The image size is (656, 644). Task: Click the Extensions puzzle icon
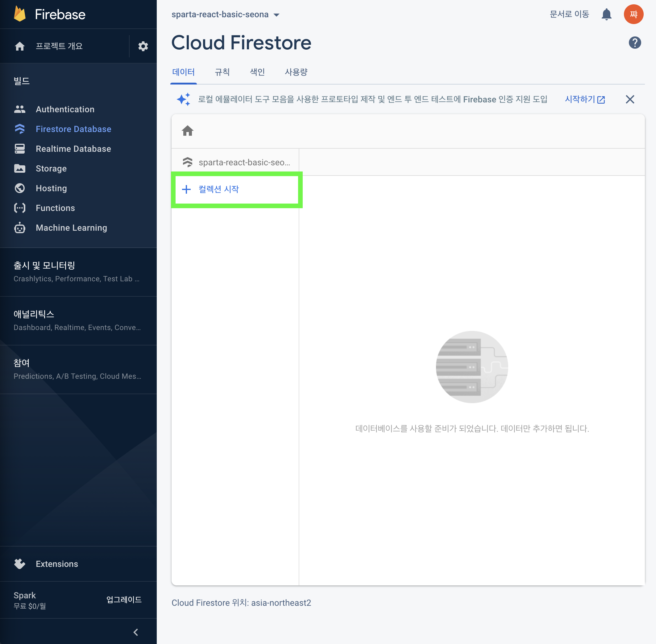point(20,564)
